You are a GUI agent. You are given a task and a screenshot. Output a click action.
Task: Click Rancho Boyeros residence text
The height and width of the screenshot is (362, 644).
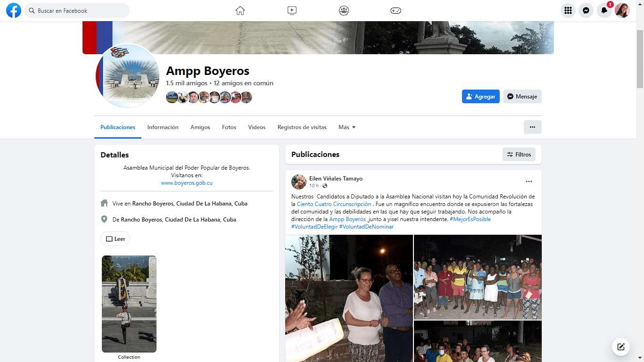[190, 204]
